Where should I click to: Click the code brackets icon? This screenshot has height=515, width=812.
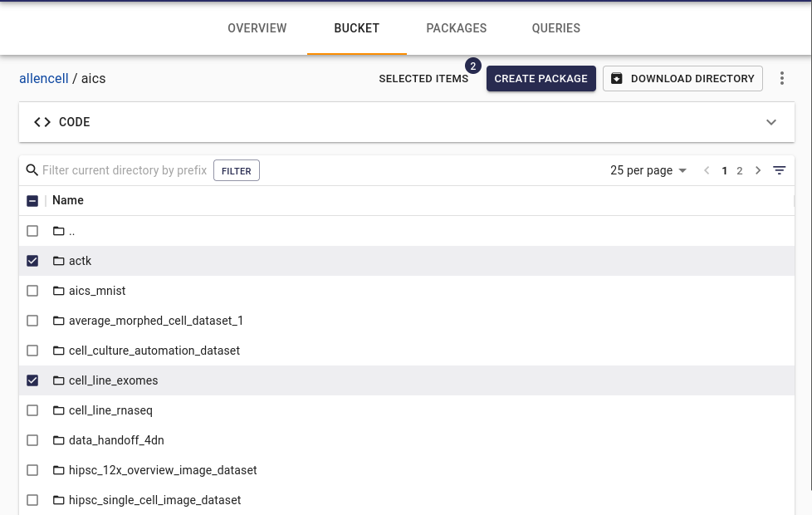pyautogui.click(x=42, y=122)
